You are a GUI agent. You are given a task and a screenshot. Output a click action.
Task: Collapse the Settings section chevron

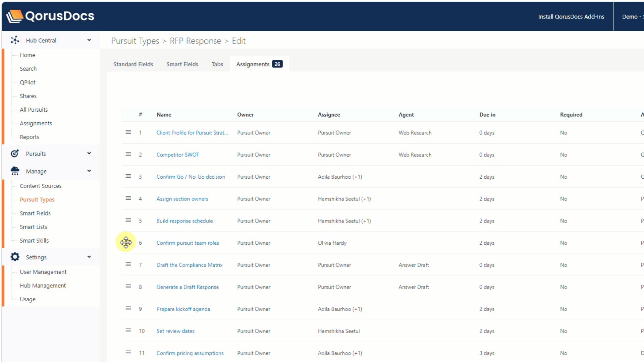click(89, 257)
